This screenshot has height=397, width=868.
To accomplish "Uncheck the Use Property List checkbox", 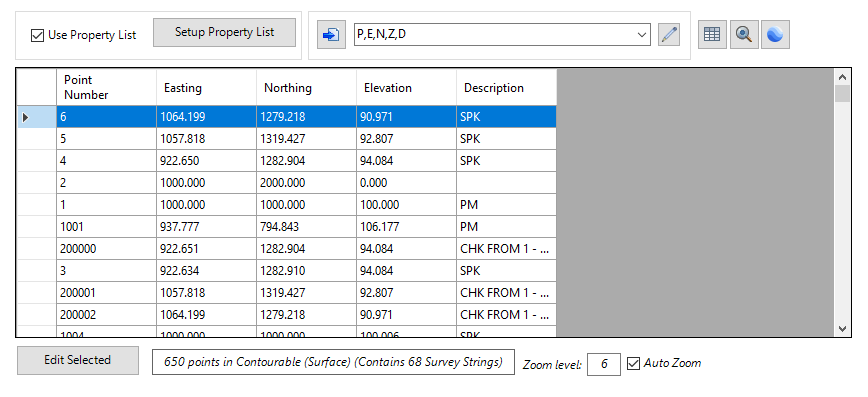I will click(x=37, y=35).
